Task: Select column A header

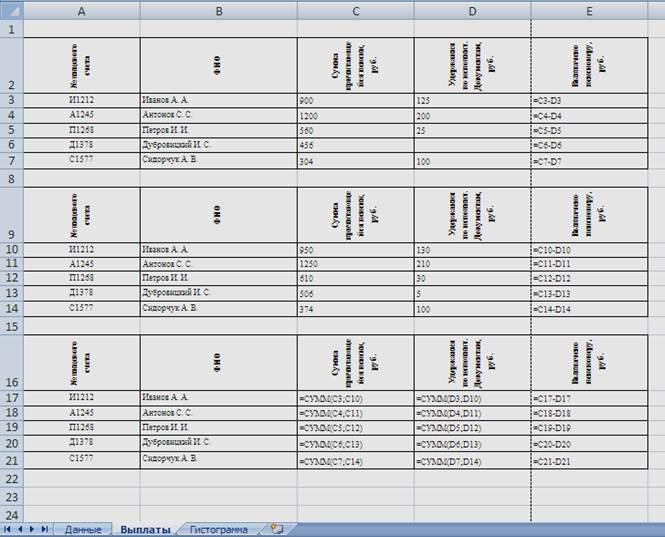Action: (81, 9)
